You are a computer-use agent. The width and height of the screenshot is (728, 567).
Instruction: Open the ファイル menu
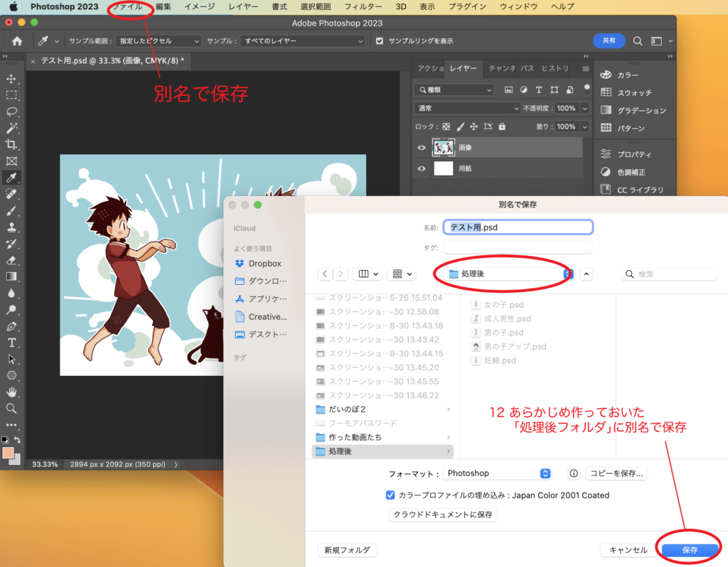(128, 6)
